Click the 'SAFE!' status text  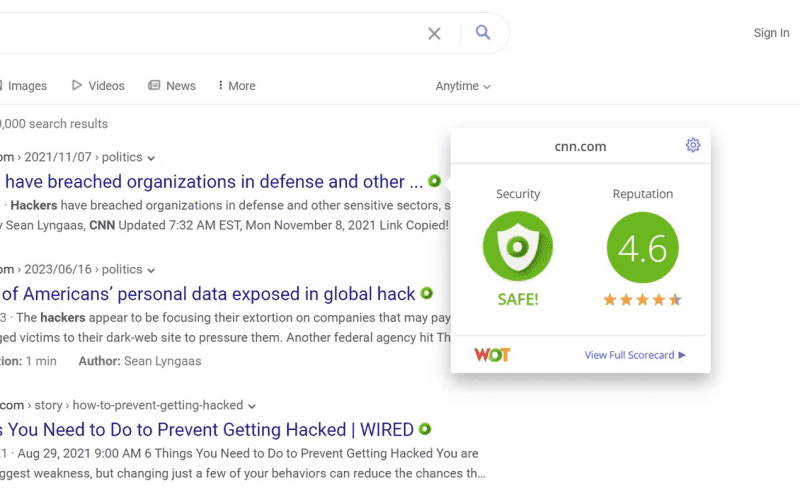click(x=518, y=299)
